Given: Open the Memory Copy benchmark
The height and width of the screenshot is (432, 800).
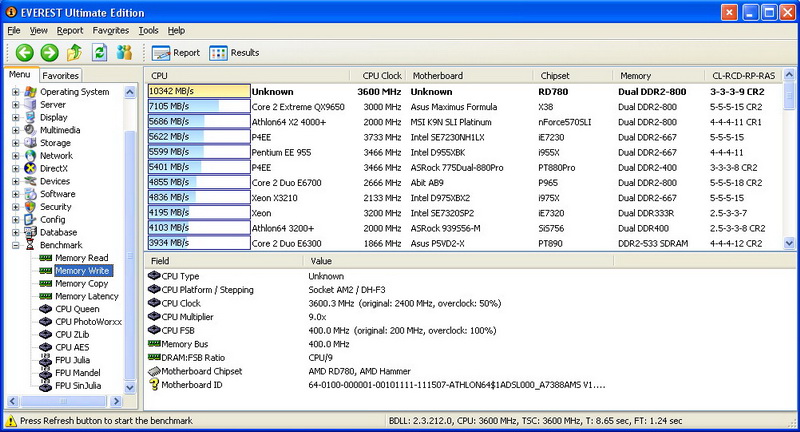Looking at the screenshot, I should point(82,283).
